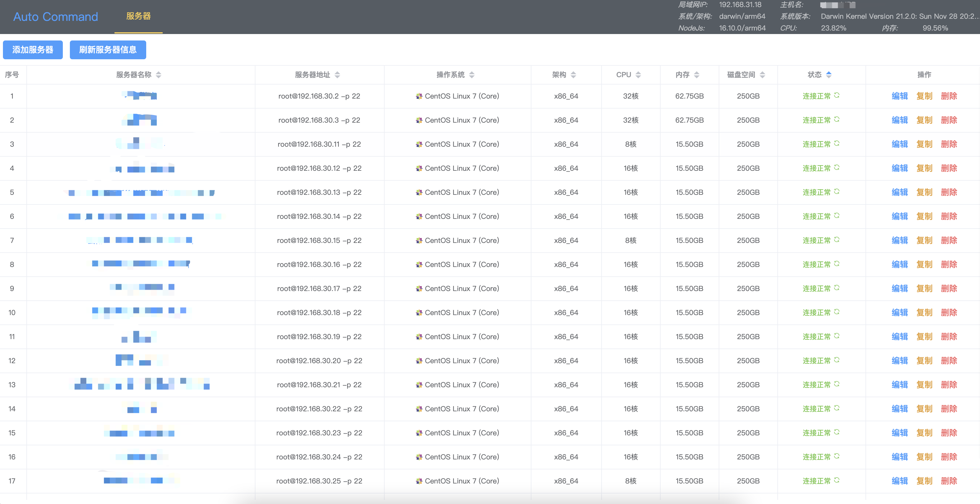This screenshot has height=504, width=980.
Task: Open the 服务器 tab
Action: point(139,16)
